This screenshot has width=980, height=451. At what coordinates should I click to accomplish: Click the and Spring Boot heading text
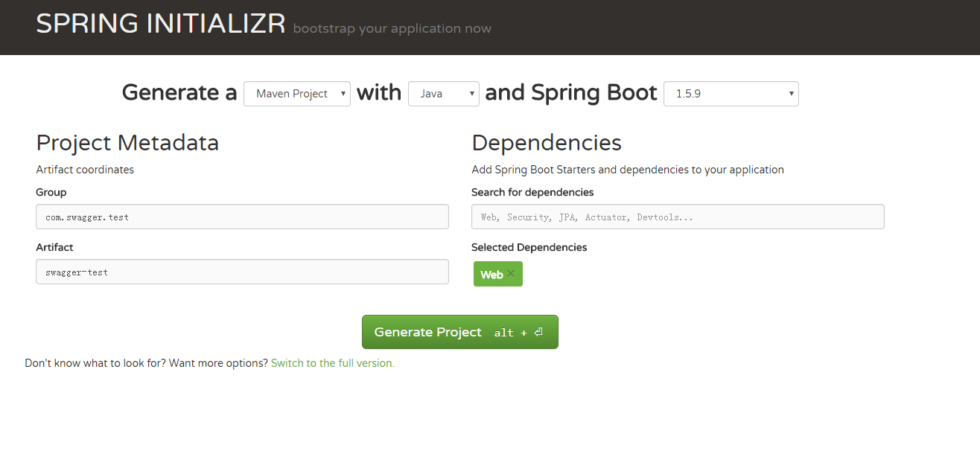pyautogui.click(x=571, y=93)
